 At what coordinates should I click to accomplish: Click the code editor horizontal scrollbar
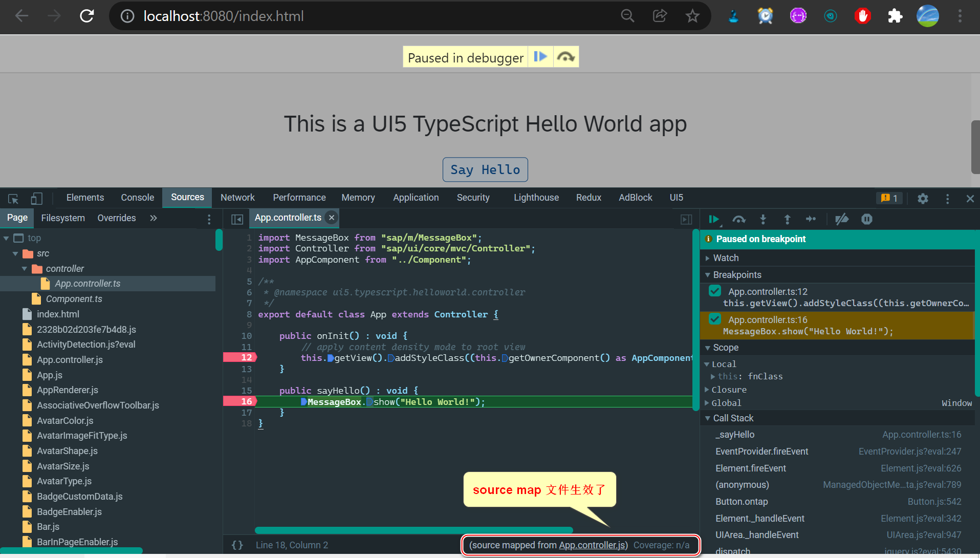point(413,530)
